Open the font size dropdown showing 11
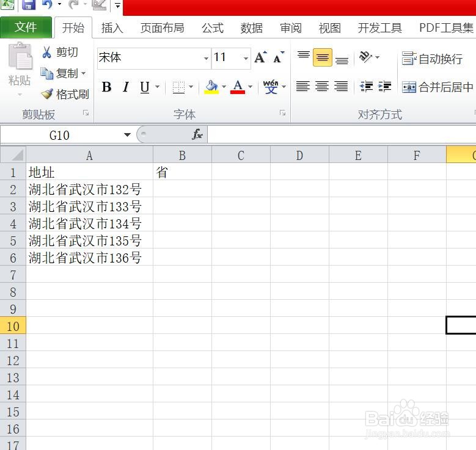476x450 pixels. 246,58
